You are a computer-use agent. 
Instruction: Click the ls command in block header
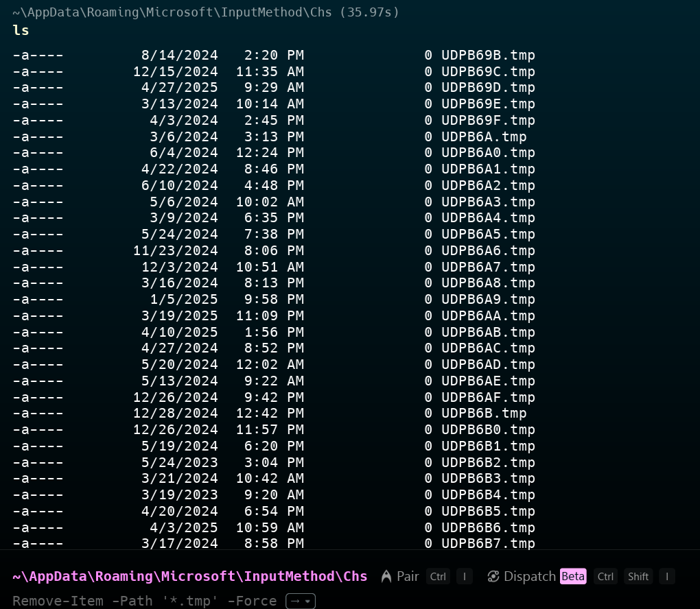pyautogui.click(x=21, y=30)
